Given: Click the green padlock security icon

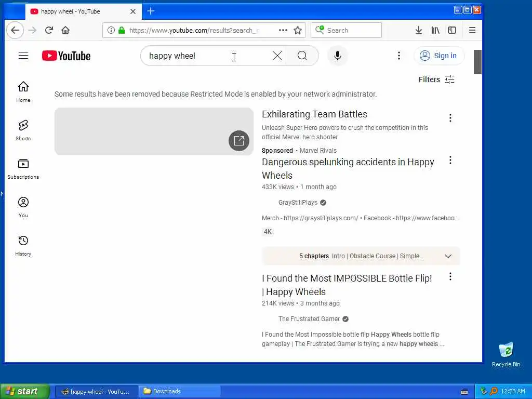Looking at the screenshot, I should (122, 30).
